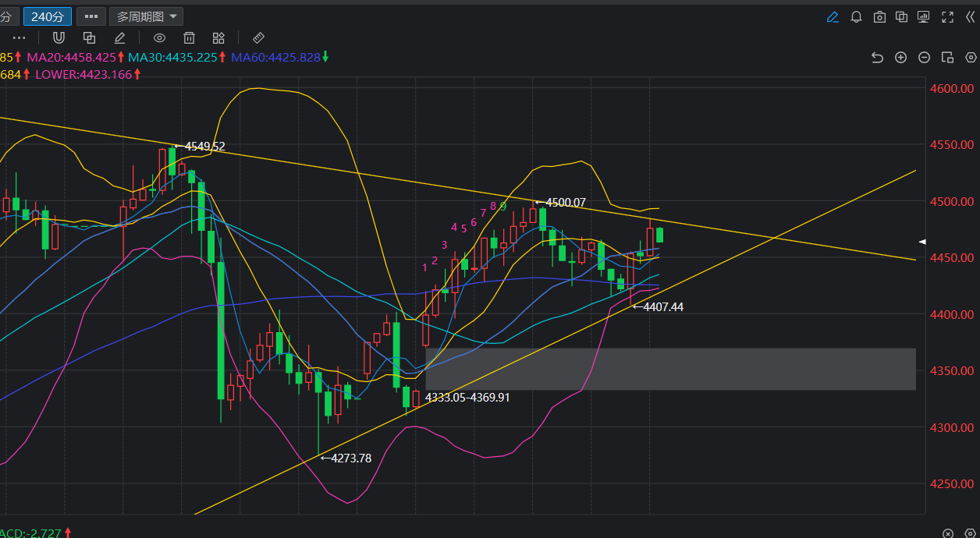Toggle the magnet snap tool

(x=59, y=37)
